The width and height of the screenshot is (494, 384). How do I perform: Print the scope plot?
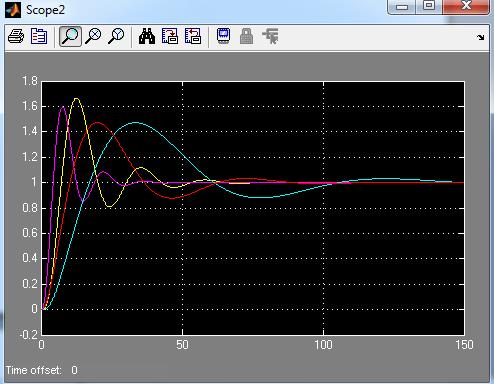pyautogui.click(x=16, y=36)
